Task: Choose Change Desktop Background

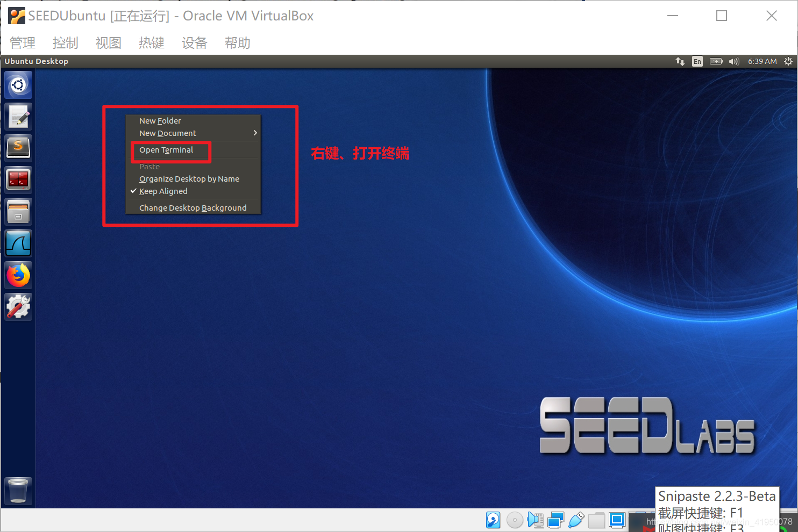Action: 193,208
